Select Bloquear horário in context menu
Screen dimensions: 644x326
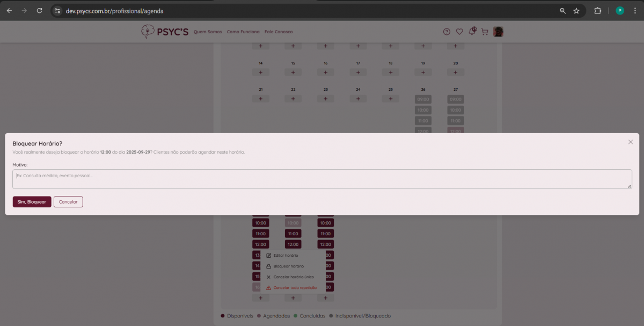tap(288, 266)
